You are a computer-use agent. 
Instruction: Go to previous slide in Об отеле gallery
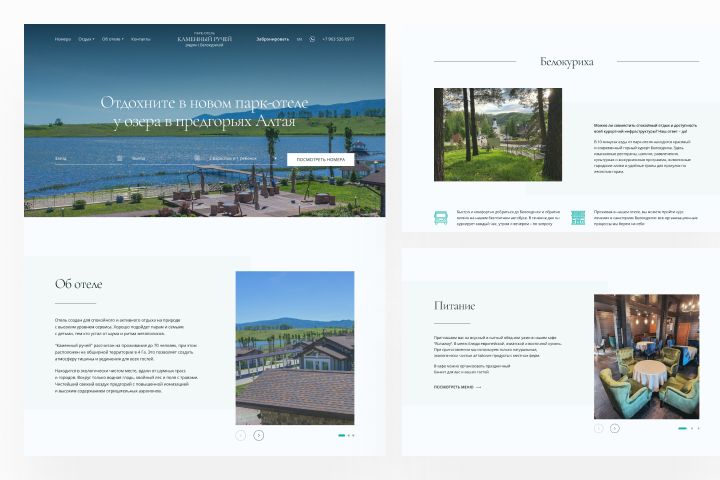[x=241, y=435]
